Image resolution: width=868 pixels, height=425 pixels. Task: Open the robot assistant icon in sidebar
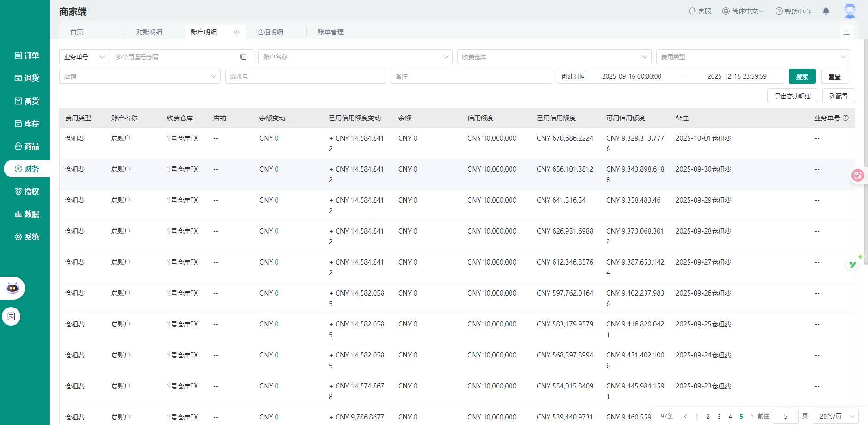[12, 288]
